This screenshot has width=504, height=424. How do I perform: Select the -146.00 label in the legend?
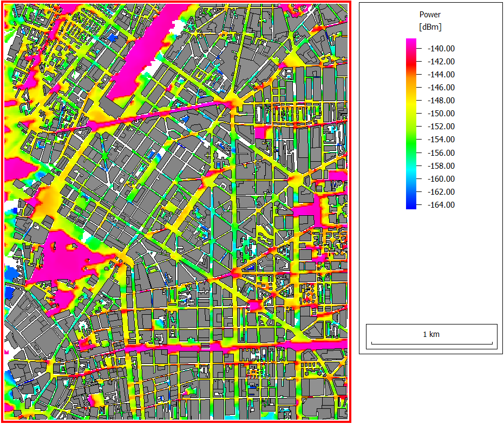click(441, 88)
